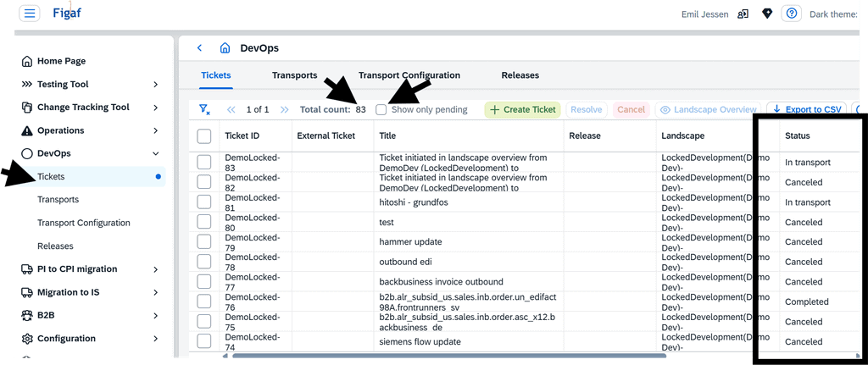Click the diamond license icon
The height and width of the screenshot is (365, 868).
(766, 14)
